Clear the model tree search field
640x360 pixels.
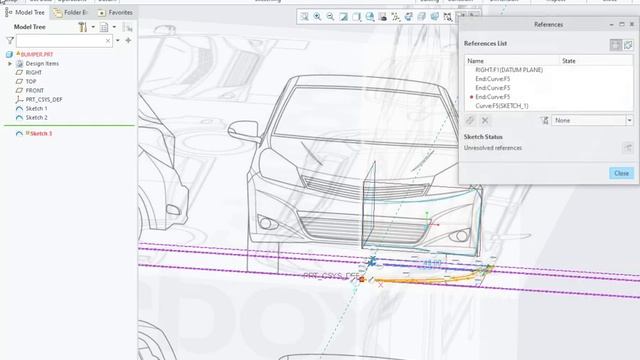[108, 40]
